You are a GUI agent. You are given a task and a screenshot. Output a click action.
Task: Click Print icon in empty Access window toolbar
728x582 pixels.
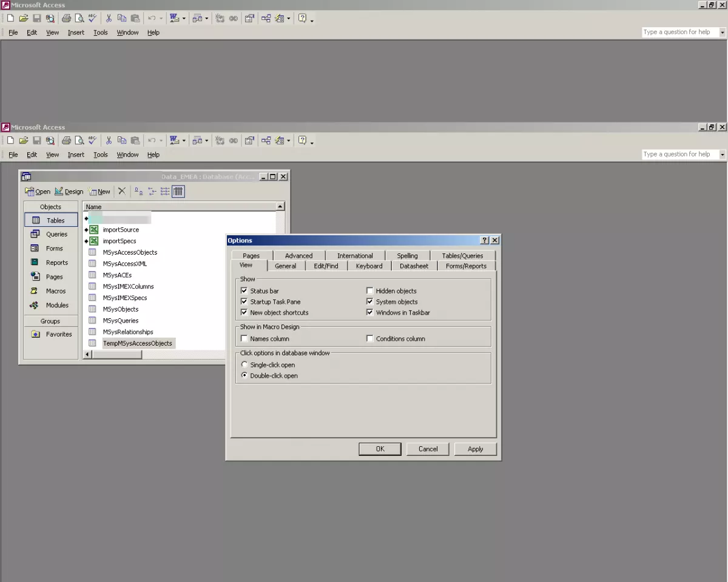[66, 18]
